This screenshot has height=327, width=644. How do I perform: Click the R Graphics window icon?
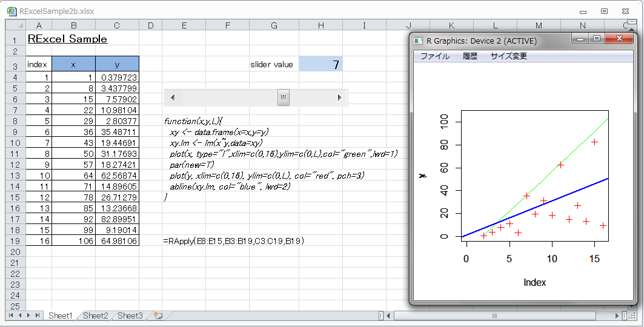(x=418, y=41)
